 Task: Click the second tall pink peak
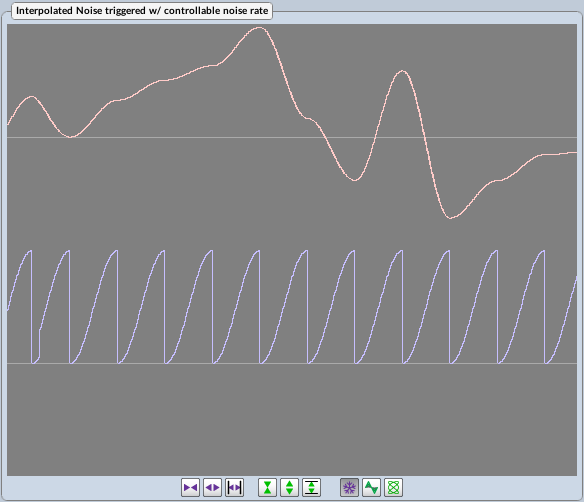[402, 71]
